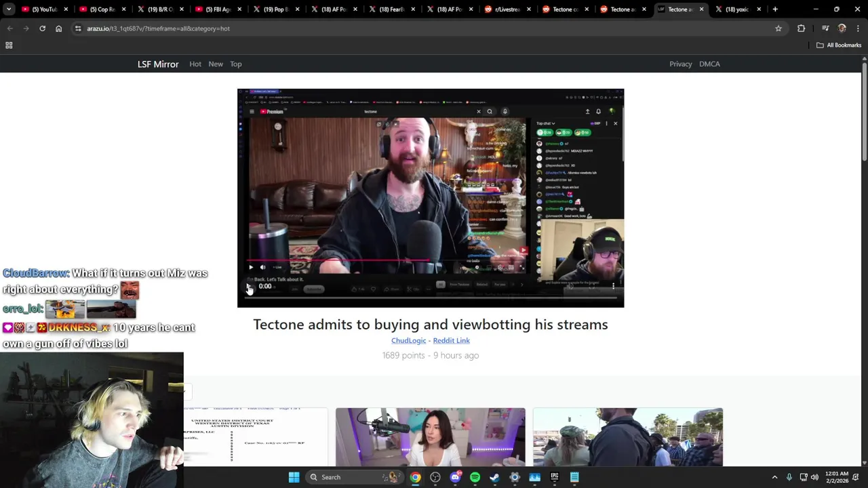Image resolution: width=868 pixels, height=488 pixels.
Task: Open OBS Studio from the taskbar
Action: click(x=435, y=477)
